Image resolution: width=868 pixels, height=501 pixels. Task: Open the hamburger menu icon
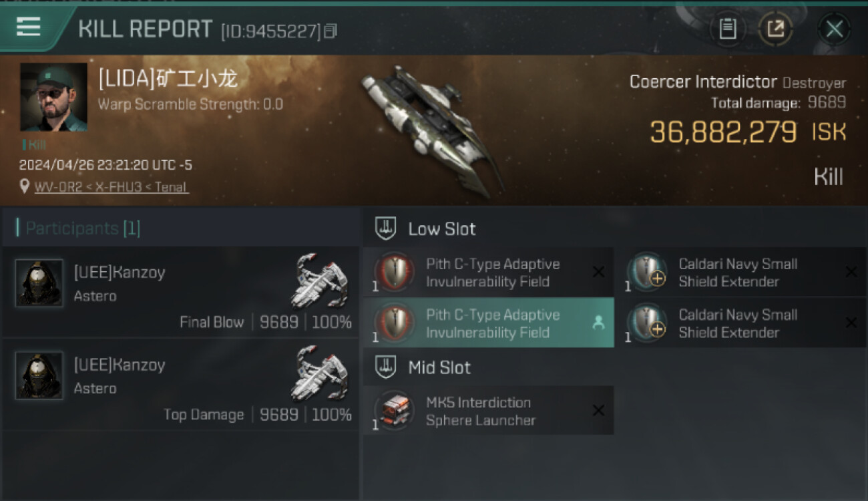coord(28,27)
